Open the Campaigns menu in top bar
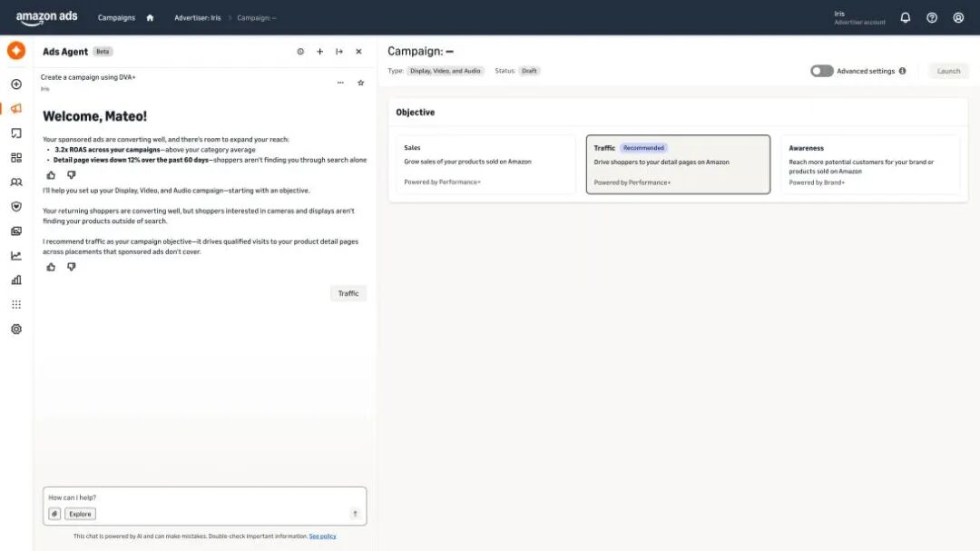The width and height of the screenshot is (980, 551). (116, 17)
